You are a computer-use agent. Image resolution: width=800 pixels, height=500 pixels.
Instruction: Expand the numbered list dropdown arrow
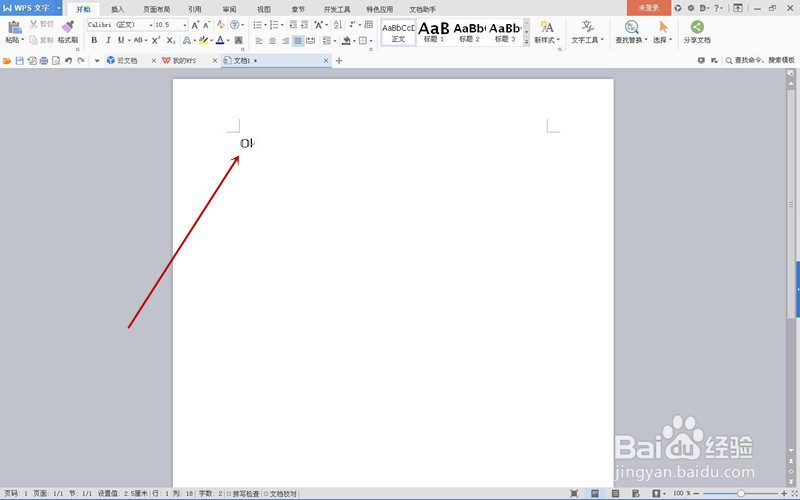click(x=282, y=25)
